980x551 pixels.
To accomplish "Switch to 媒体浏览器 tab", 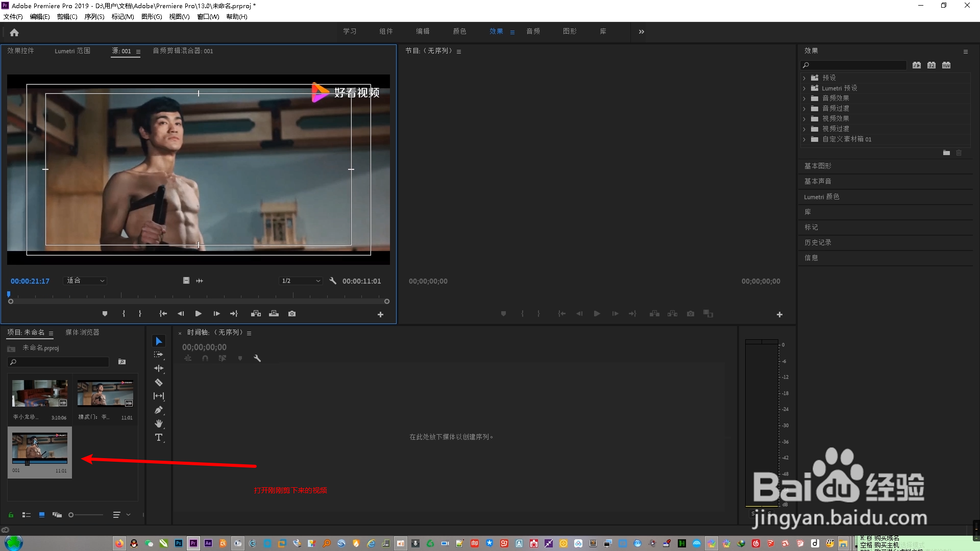I will (82, 332).
